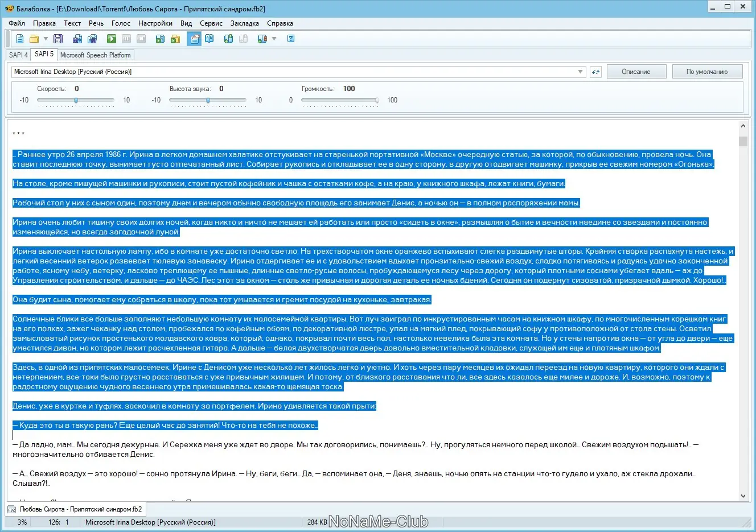Click the voice name shown in the status bar

[150, 522]
